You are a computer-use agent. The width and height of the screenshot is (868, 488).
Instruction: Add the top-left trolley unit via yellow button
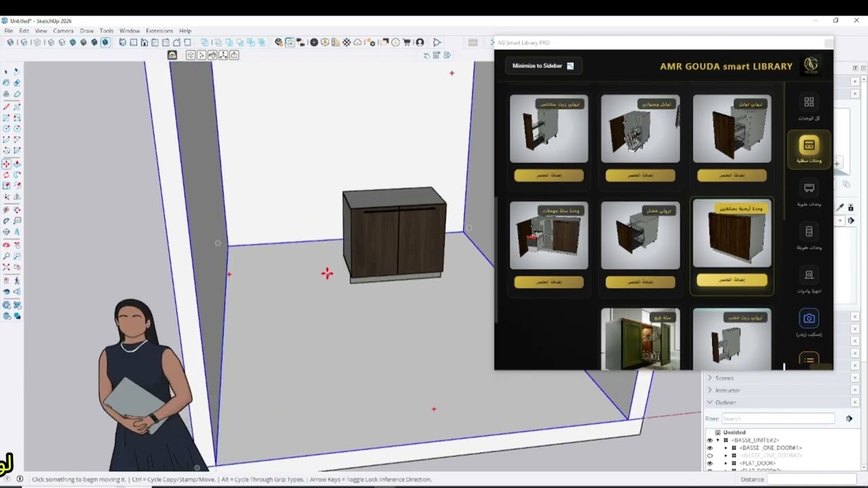pyautogui.click(x=549, y=176)
